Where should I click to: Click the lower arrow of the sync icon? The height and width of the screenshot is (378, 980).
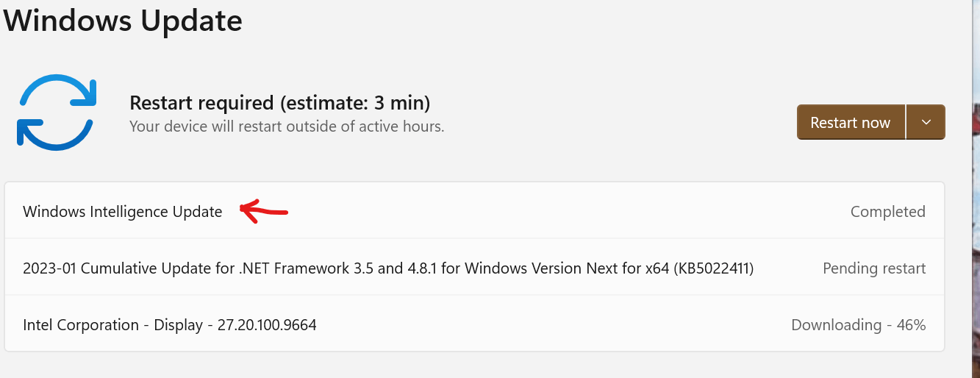(x=54, y=133)
